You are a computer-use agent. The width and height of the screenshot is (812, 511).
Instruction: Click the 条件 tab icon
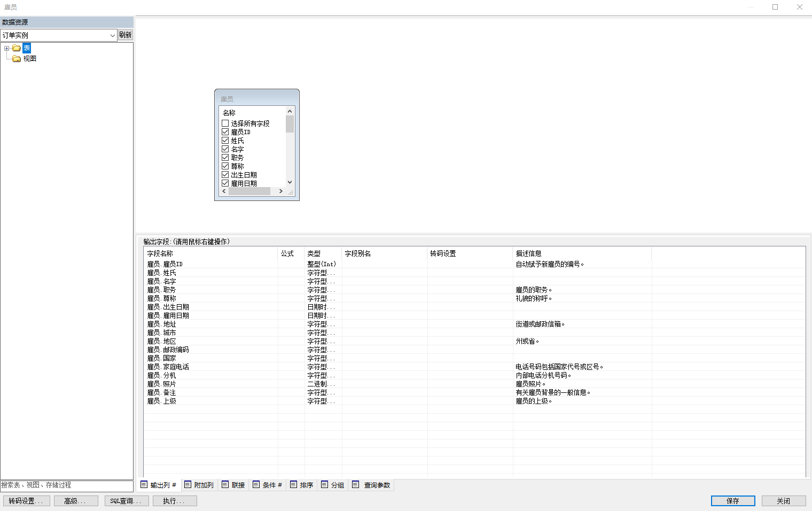tap(256, 485)
